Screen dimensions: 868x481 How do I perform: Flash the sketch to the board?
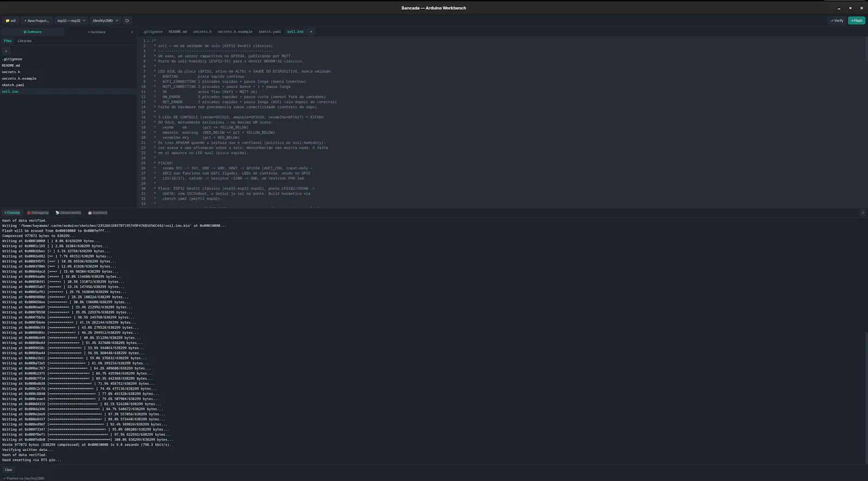click(857, 21)
